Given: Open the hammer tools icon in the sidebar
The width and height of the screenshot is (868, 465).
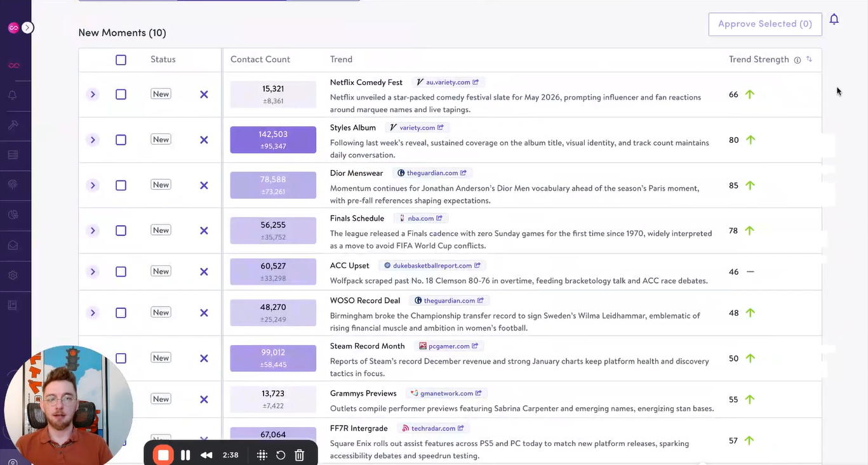Looking at the screenshot, I should coord(13,125).
